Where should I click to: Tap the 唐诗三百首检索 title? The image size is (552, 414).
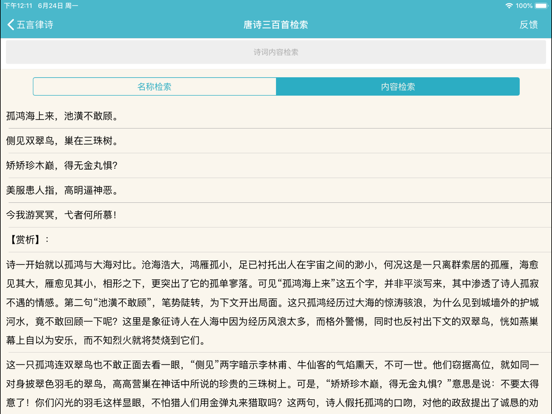[276, 25]
